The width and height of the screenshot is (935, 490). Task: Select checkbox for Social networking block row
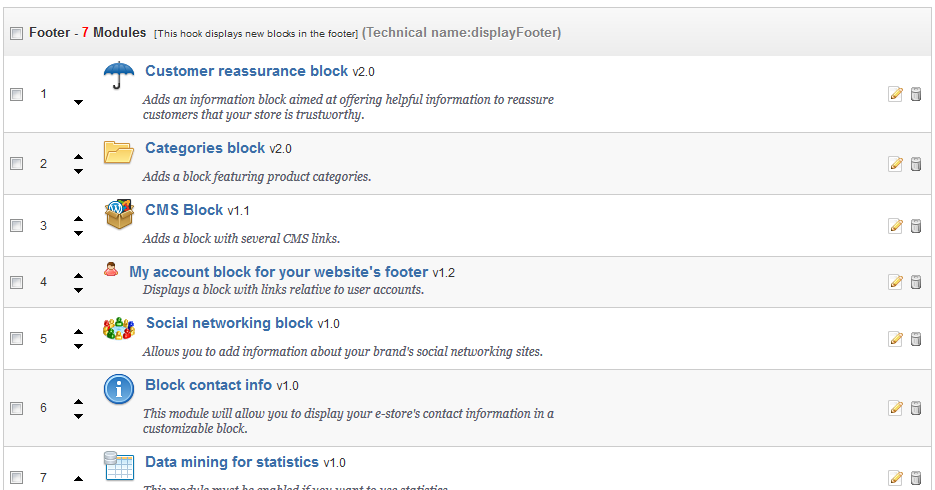(16, 339)
